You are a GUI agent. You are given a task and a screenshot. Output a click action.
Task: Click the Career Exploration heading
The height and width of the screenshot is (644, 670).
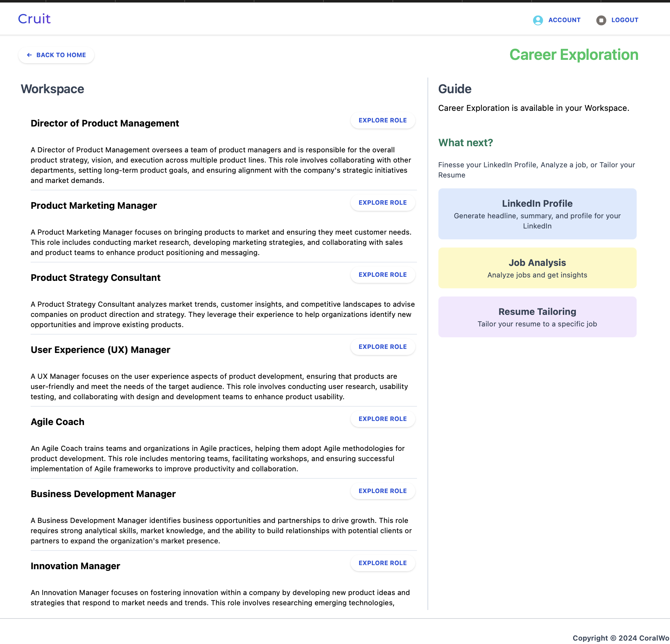point(574,55)
